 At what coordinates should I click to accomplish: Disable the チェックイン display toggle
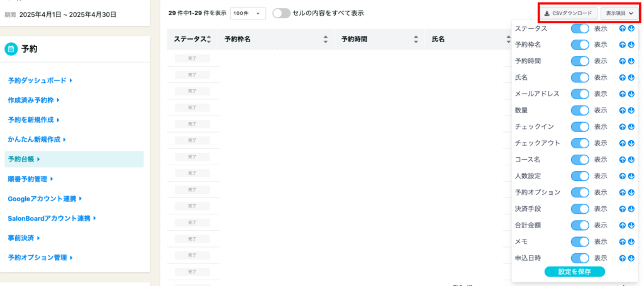[579, 126]
